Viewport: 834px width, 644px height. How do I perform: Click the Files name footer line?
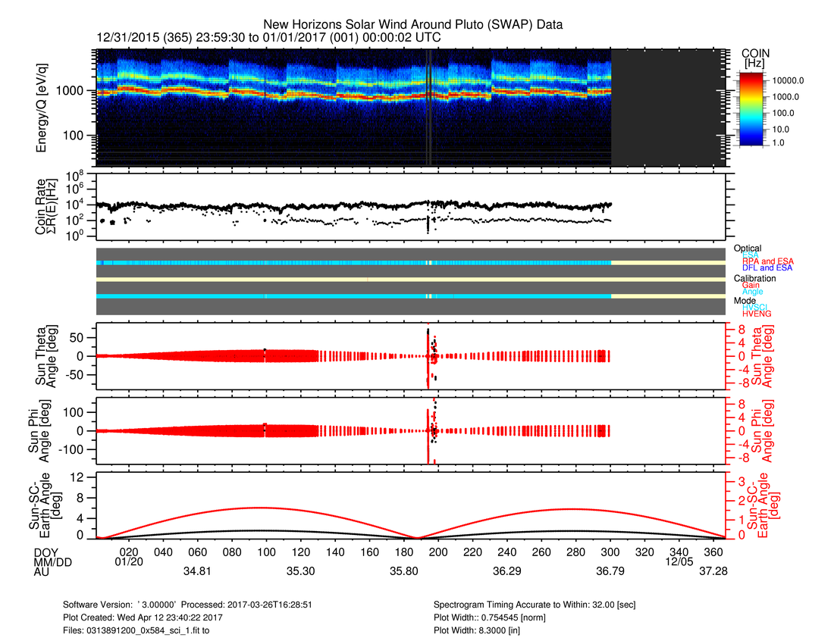(x=136, y=629)
